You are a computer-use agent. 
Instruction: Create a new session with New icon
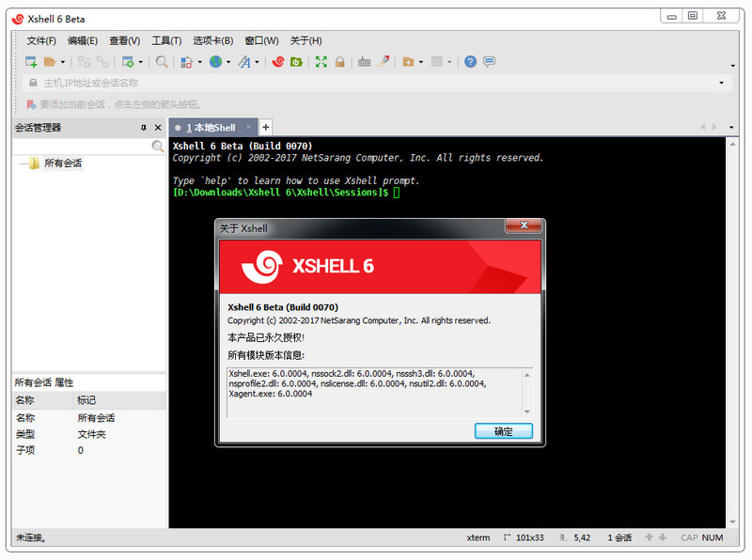coord(30,62)
